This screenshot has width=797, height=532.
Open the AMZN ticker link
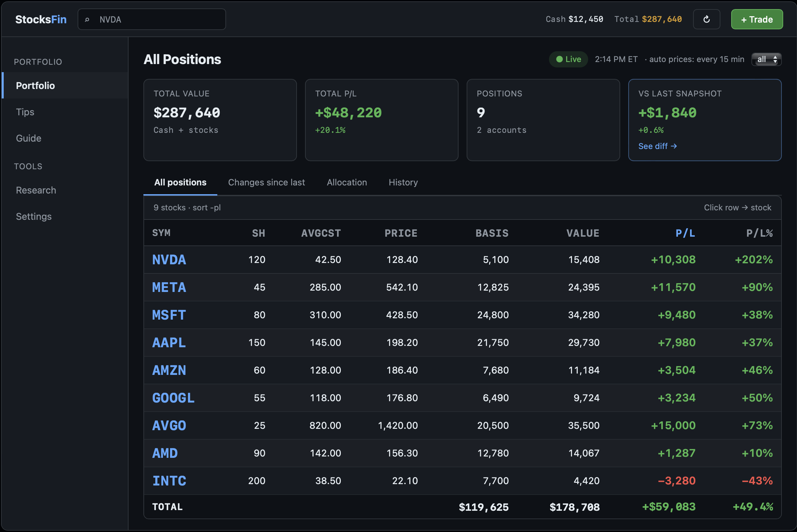pyautogui.click(x=169, y=370)
